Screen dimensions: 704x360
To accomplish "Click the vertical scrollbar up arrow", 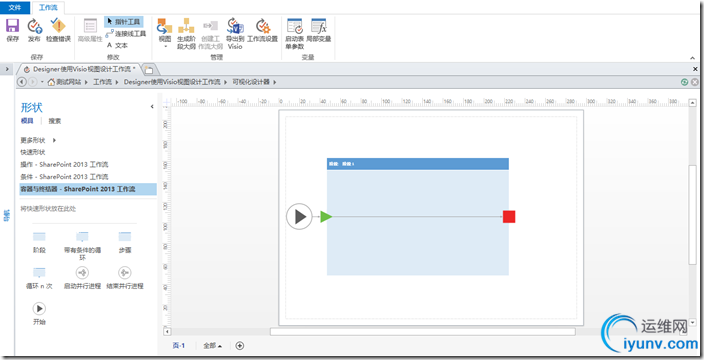I will 693,103.
